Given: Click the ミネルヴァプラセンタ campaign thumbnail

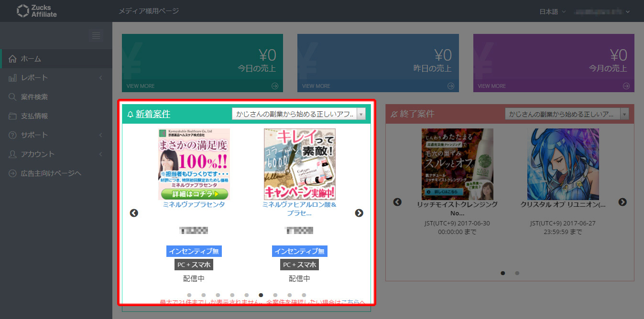Looking at the screenshot, I should 194,164.
